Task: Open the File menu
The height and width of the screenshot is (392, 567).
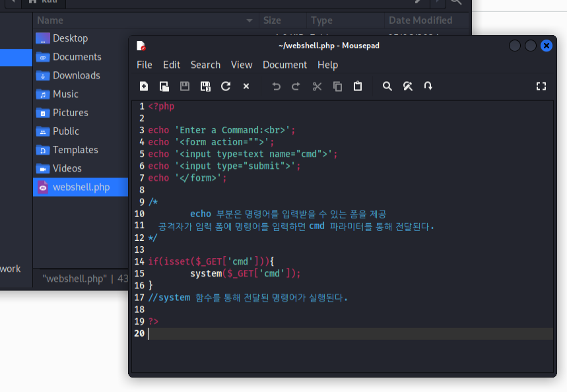Action: [145, 65]
